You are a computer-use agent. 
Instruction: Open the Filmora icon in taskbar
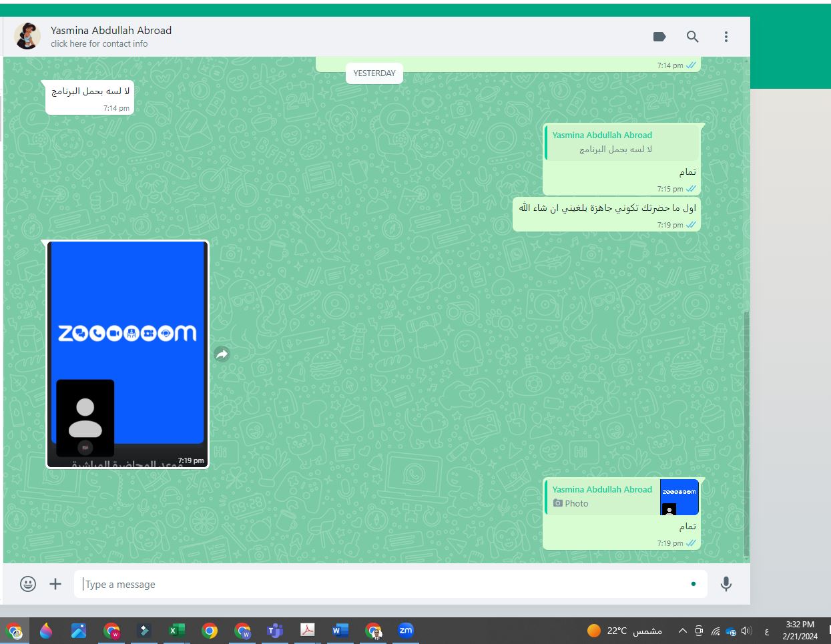(x=144, y=631)
